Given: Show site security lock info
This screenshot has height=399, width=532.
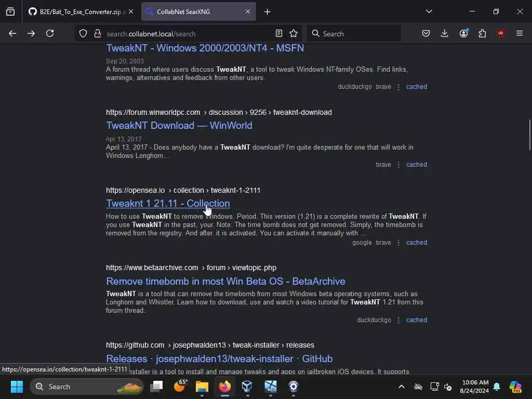Looking at the screenshot, I should pos(97,33).
